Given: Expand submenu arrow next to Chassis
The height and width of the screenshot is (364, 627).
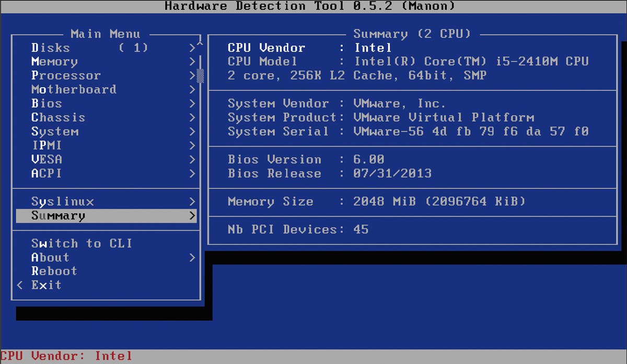Looking at the screenshot, I should click(192, 118).
